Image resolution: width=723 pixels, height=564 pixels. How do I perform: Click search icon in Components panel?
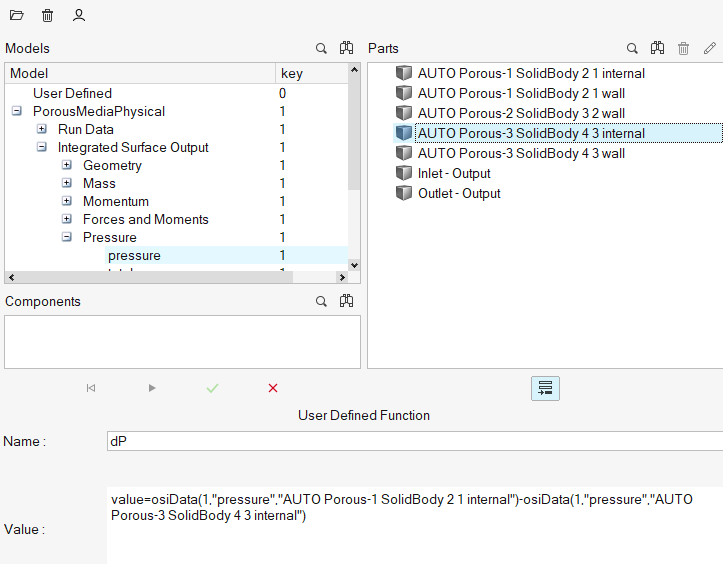point(321,301)
